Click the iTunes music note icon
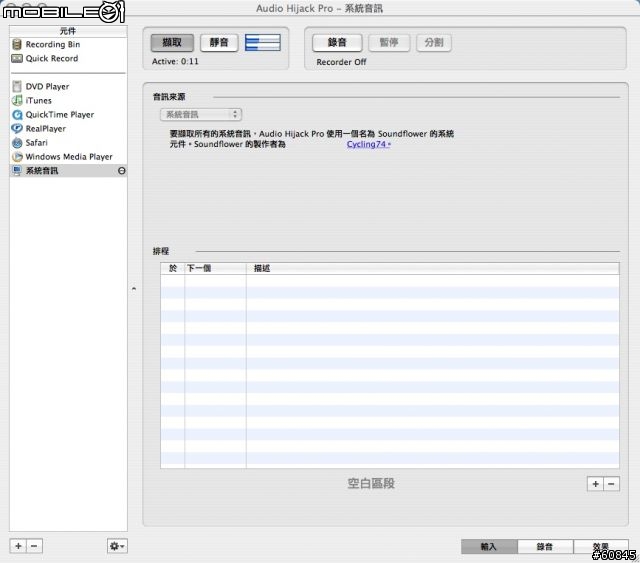This screenshot has height=563, width=640. (17, 100)
